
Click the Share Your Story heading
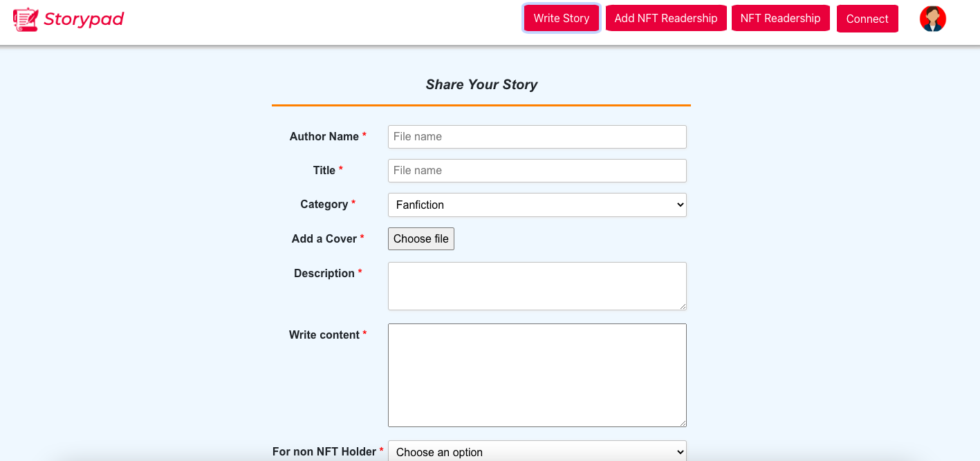[481, 84]
